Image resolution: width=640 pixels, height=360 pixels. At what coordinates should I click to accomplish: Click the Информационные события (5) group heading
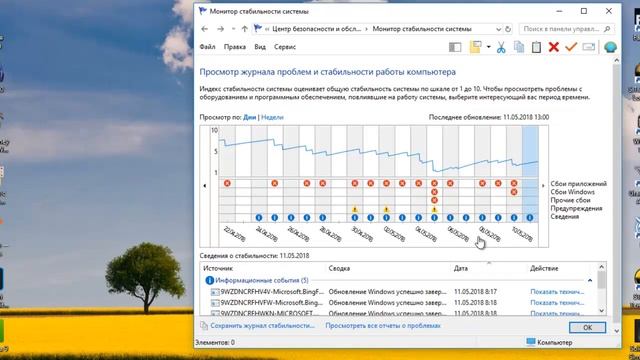[x=262, y=280]
